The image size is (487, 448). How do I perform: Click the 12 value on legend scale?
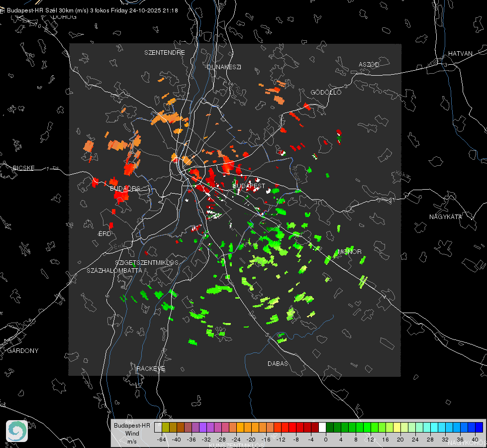tap(370, 440)
